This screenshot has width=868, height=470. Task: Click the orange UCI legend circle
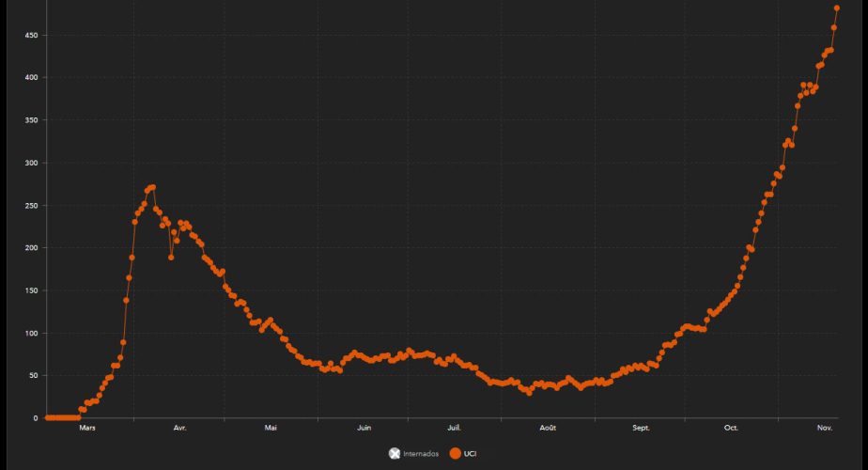(456, 454)
